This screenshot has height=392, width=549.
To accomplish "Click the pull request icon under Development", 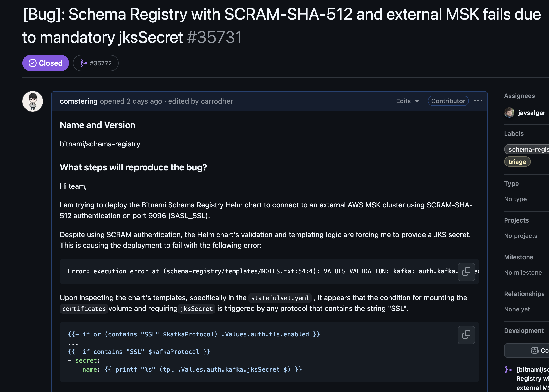I will click(x=508, y=370).
